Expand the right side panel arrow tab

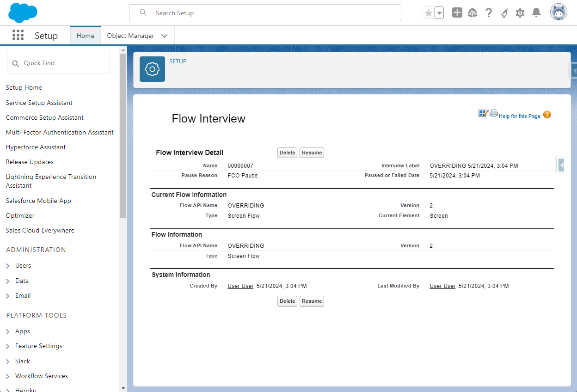561,165
